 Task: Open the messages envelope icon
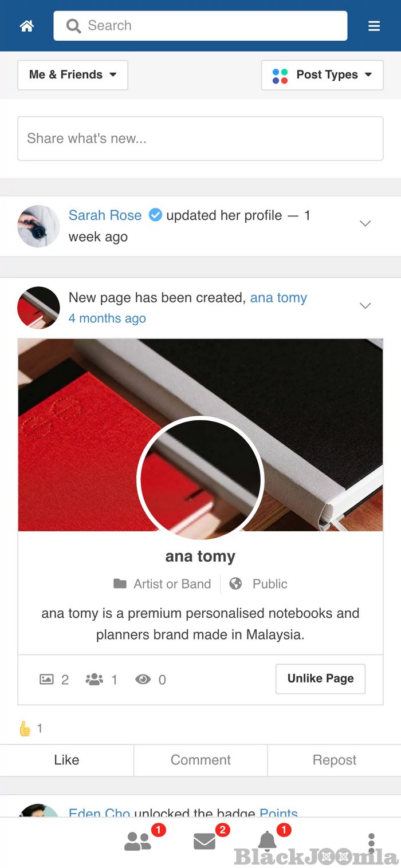tap(205, 841)
